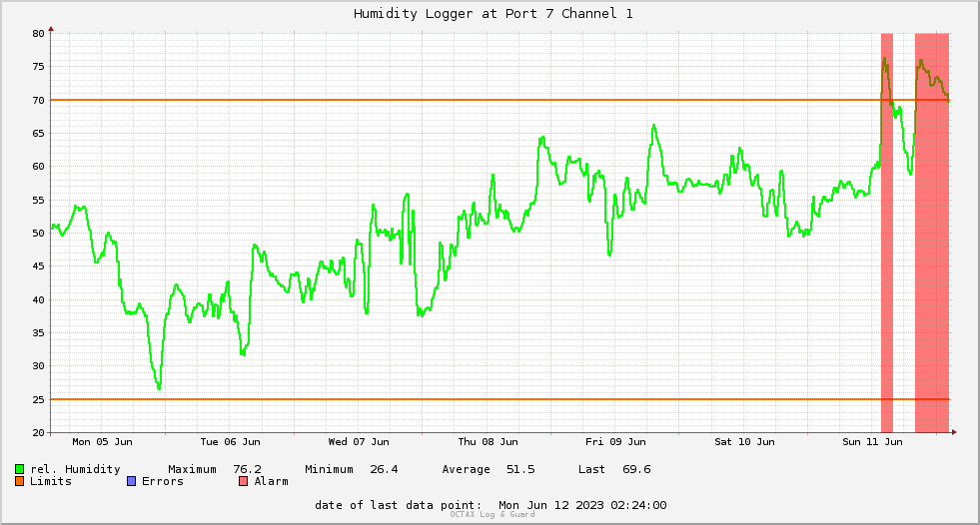This screenshot has height=525, width=980.
Task: Click the Minimum value 26.4
Action: [x=384, y=469]
